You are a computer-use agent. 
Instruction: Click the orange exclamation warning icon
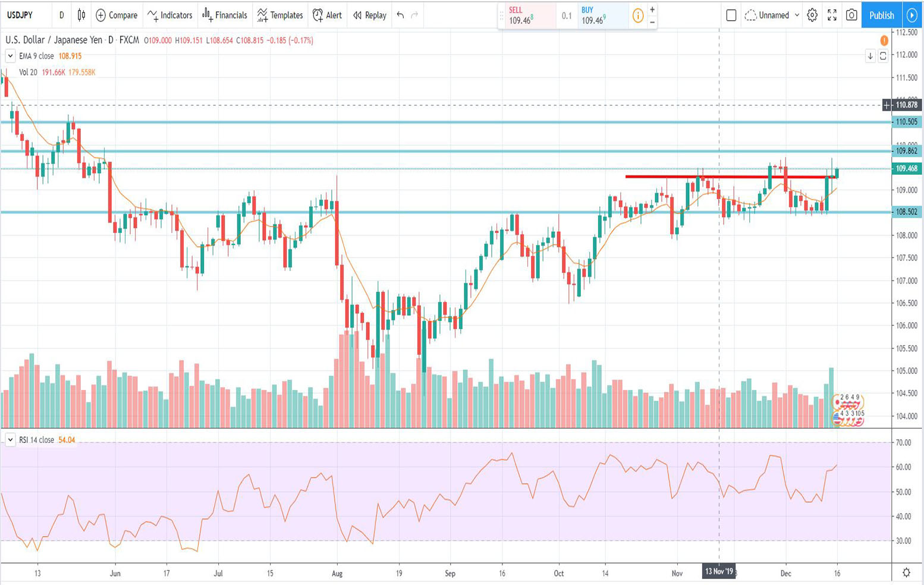click(884, 40)
